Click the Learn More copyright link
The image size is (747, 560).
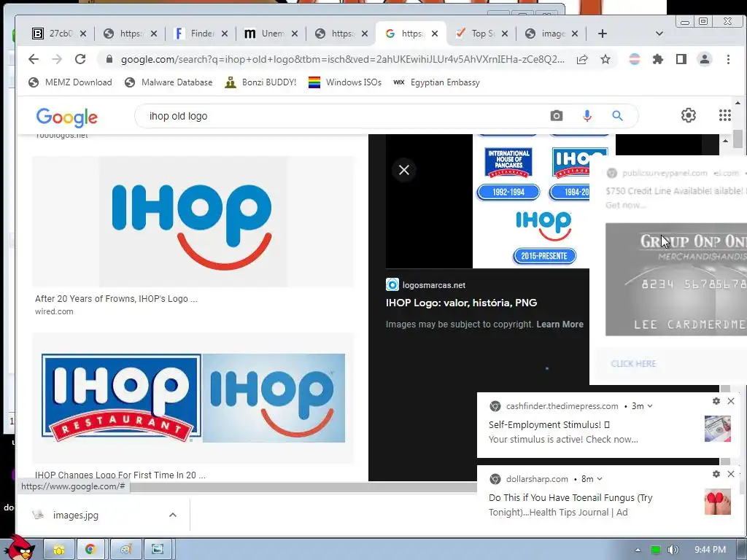click(x=560, y=324)
